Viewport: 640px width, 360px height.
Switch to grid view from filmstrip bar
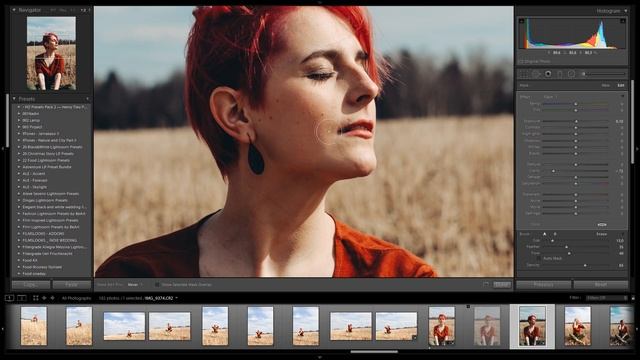36,298
